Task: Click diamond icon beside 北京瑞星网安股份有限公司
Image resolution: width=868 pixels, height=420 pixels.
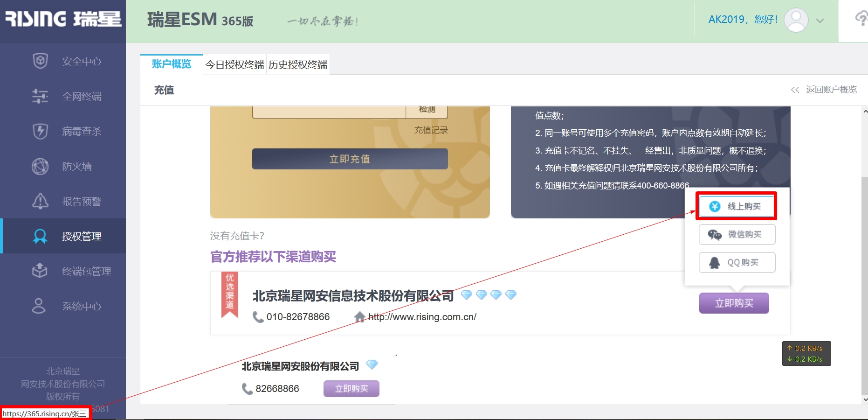Action: (372, 364)
